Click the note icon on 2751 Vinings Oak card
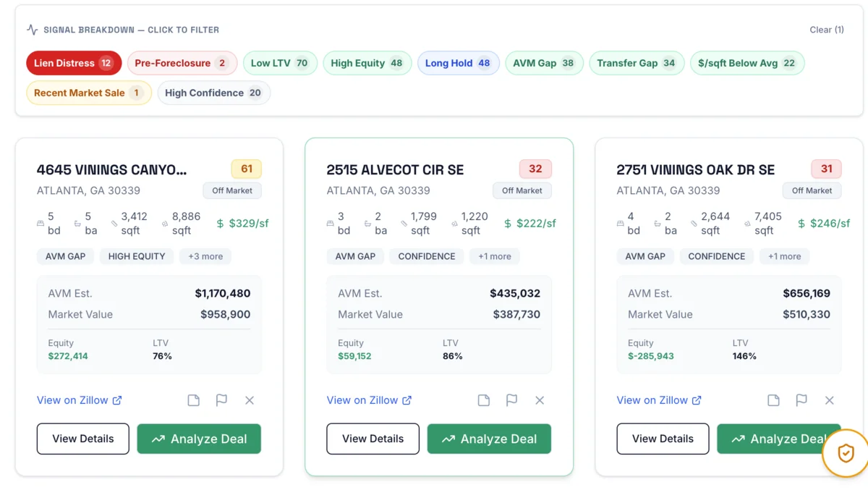 pyautogui.click(x=773, y=400)
